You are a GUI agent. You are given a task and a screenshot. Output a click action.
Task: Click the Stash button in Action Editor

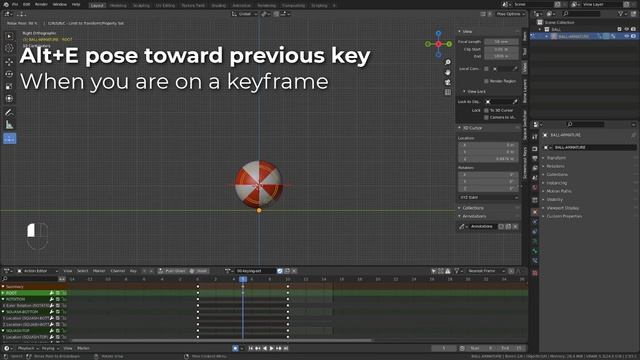tap(199, 271)
